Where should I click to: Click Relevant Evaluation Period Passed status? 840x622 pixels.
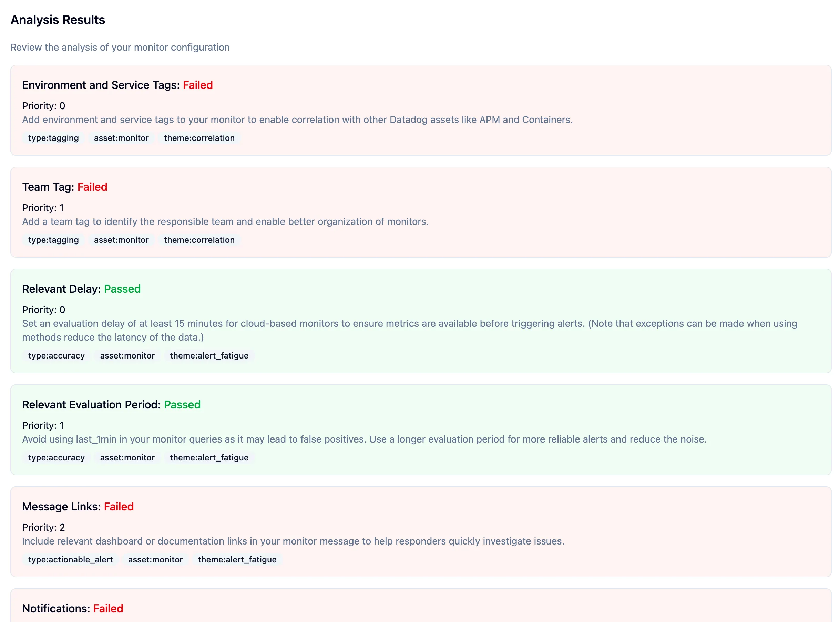182,405
